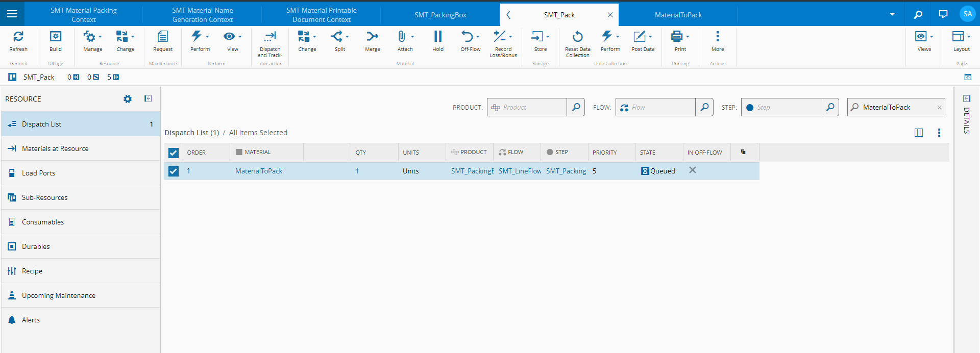Click Dispatch and Track-In icon
The width and height of the screenshot is (980, 353).
point(269,37)
